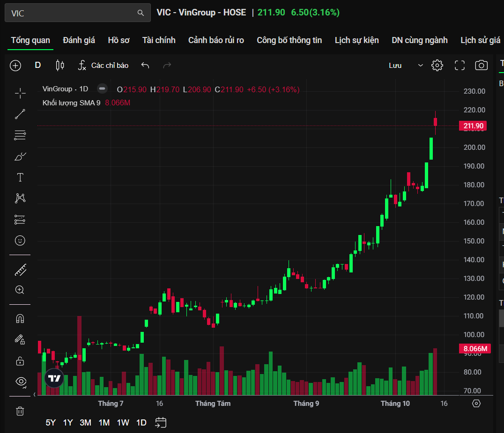The height and width of the screenshot is (433, 504).
Task: Toggle magnet mode for drawings
Action: [20, 319]
